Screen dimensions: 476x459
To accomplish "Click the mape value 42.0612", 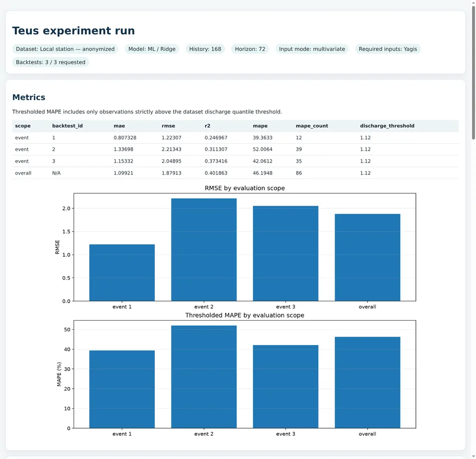I will point(263,161).
